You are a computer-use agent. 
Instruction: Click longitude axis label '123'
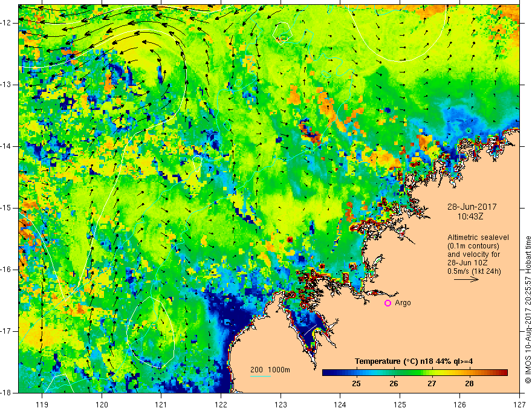[x=281, y=404]
